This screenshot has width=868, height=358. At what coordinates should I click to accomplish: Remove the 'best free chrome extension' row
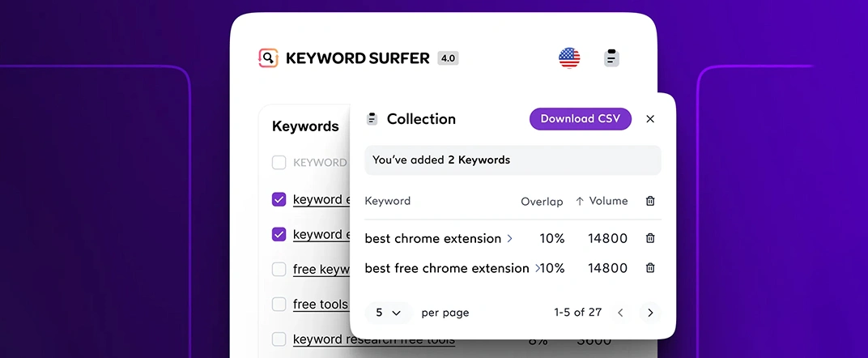click(x=650, y=268)
